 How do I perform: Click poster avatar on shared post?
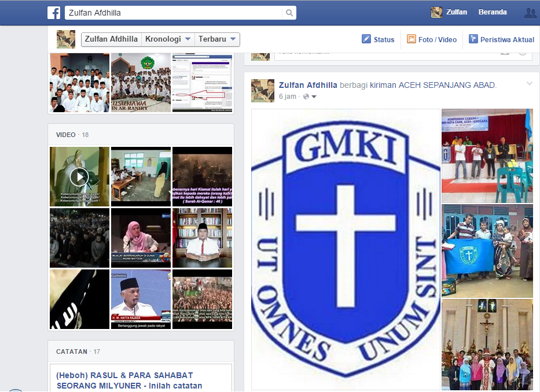click(263, 91)
